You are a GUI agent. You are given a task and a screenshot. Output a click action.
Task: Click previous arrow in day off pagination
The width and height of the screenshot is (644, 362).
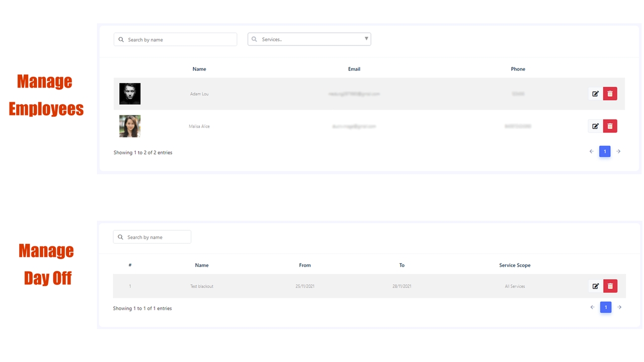point(592,307)
